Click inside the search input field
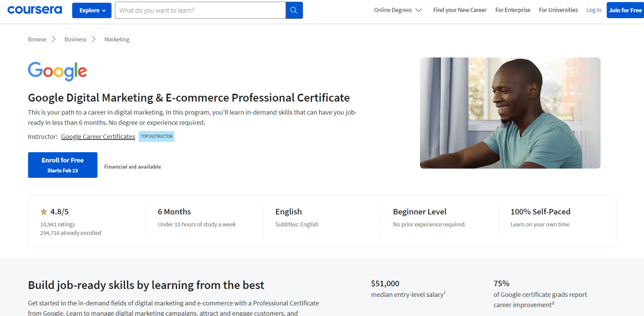644x316 pixels. pyautogui.click(x=200, y=10)
